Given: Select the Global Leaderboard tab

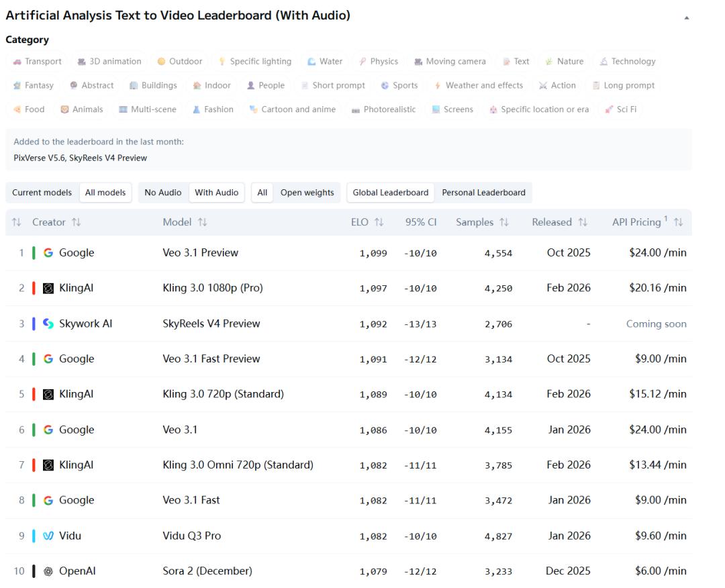Looking at the screenshot, I should (x=390, y=193).
